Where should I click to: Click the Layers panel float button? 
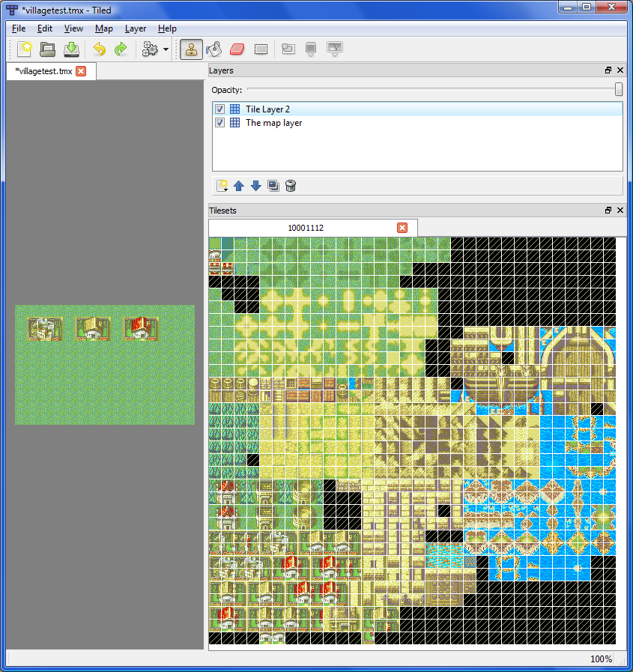coord(607,70)
